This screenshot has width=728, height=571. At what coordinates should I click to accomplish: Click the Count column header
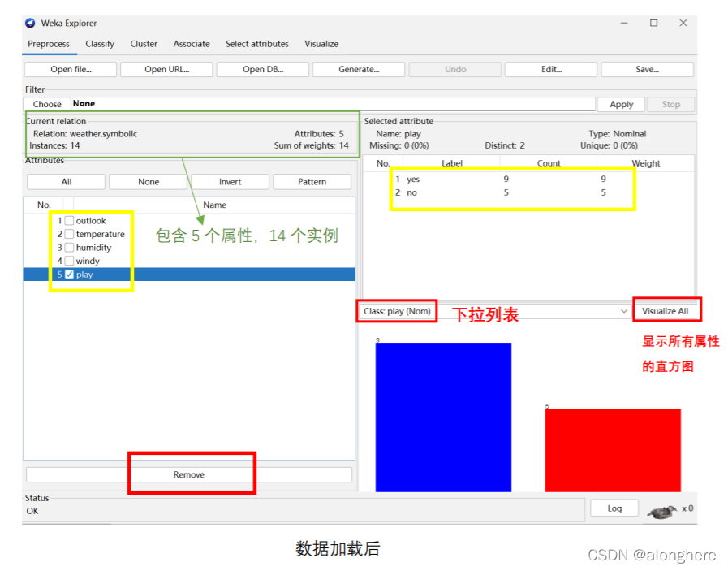click(549, 163)
